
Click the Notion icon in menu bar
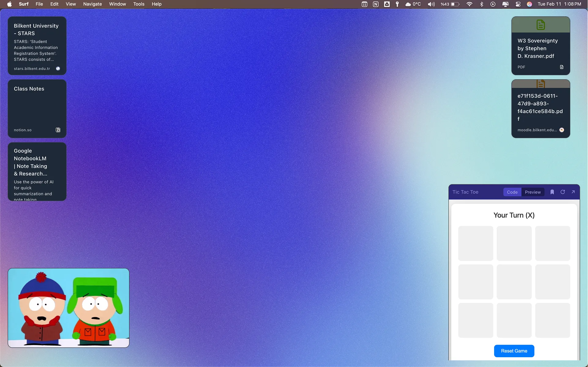[x=376, y=4]
